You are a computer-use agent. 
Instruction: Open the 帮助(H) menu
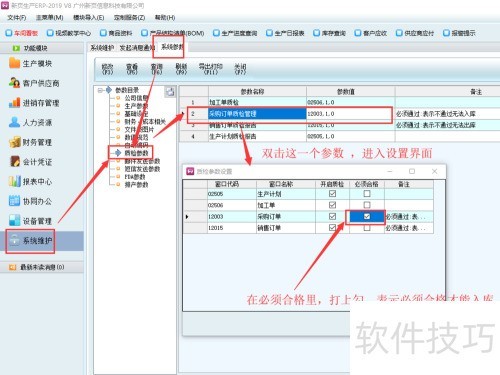point(165,17)
